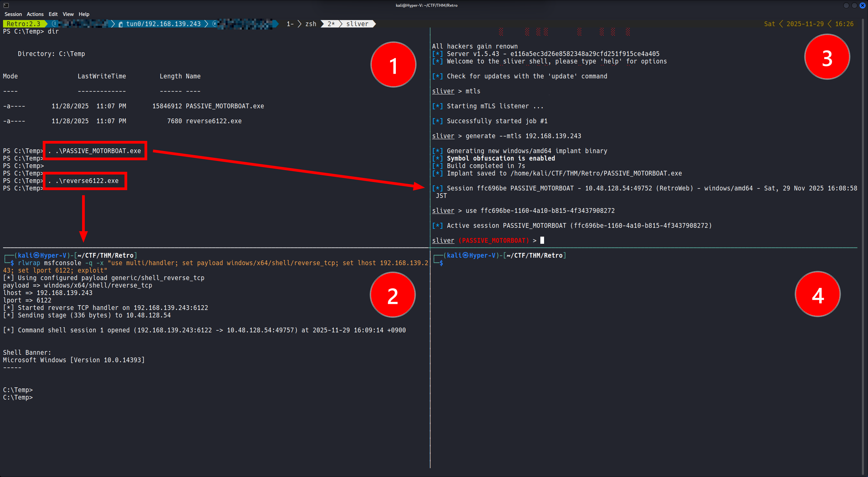This screenshot has height=477, width=868.
Task: Click the highlighted reverse6122.exe command box
Action: (85, 181)
